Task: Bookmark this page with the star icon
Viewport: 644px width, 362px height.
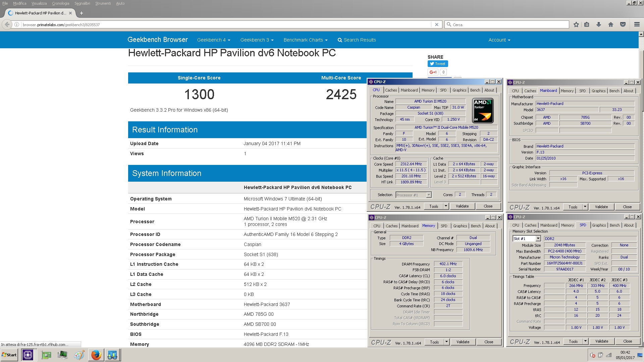Action: click(576, 24)
